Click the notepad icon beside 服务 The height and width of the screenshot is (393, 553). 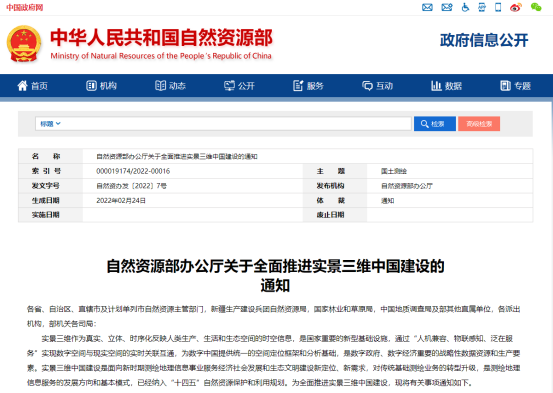pyautogui.click(x=298, y=85)
